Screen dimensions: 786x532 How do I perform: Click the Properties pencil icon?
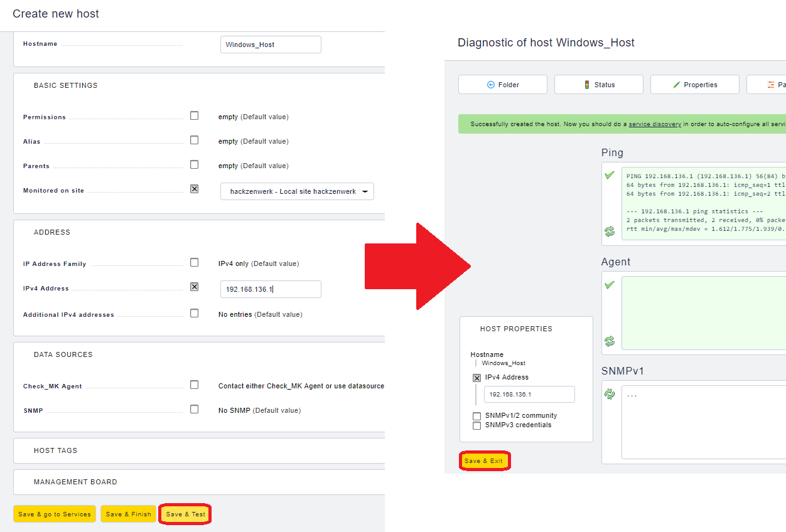click(677, 85)
